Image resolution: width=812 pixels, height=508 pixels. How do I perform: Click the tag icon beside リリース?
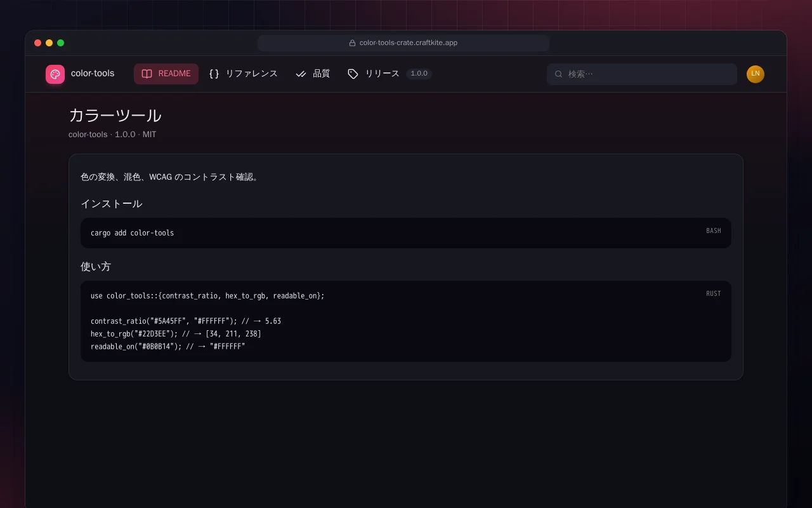pyautogui.click(x=353, y=74)
